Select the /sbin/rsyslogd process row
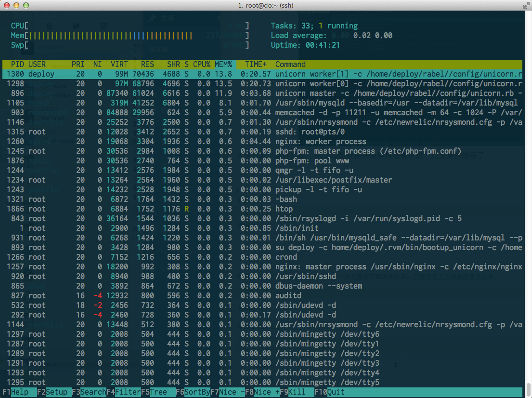Image resolution: width=532 pixels, height=398 pixels. (x=262, y=218)
